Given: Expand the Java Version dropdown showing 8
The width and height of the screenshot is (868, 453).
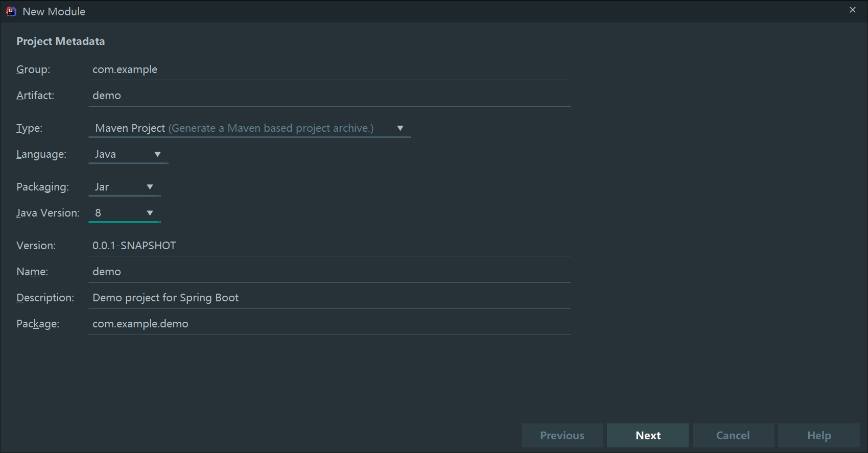Looking at the screenshot, I should pyautogui.click(x=125, y=213).
